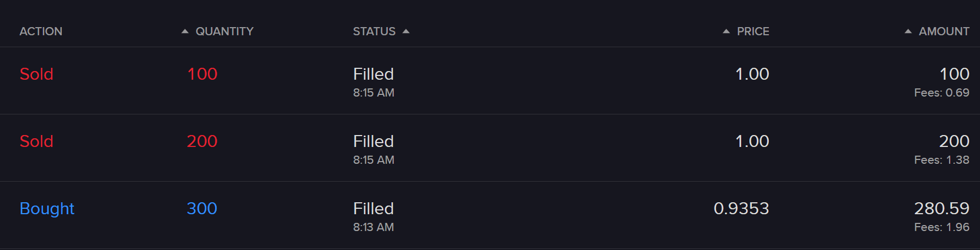This screenshot has width=980, height=250.
Task: Click the red quantity value 200
Action: click(x=202, y=141)
